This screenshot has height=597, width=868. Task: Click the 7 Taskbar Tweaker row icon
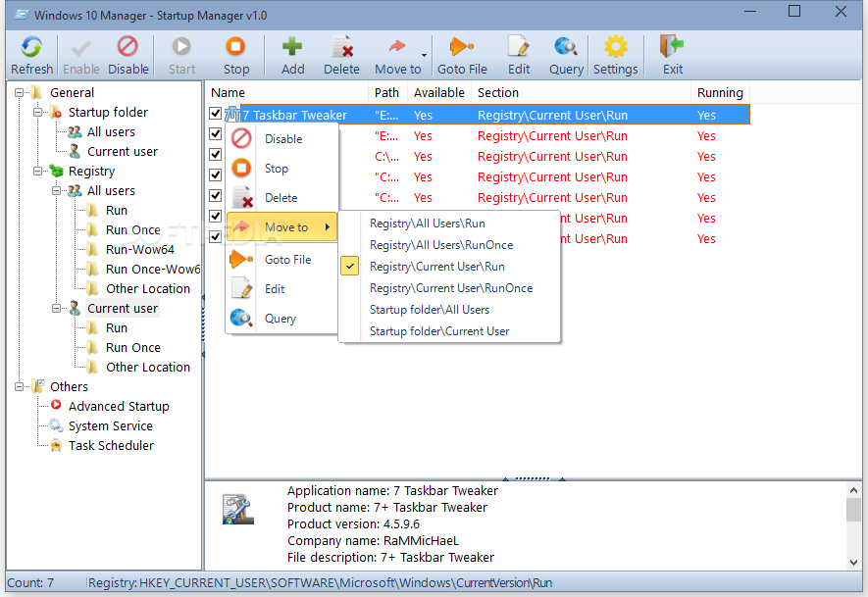click(x=232, y=115)
